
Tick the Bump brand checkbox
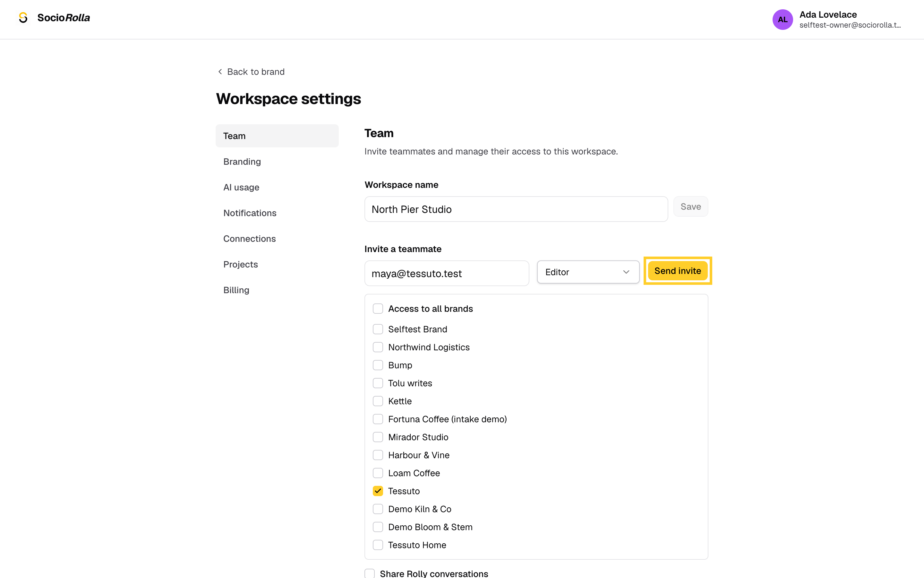click(x=378, y=365)
